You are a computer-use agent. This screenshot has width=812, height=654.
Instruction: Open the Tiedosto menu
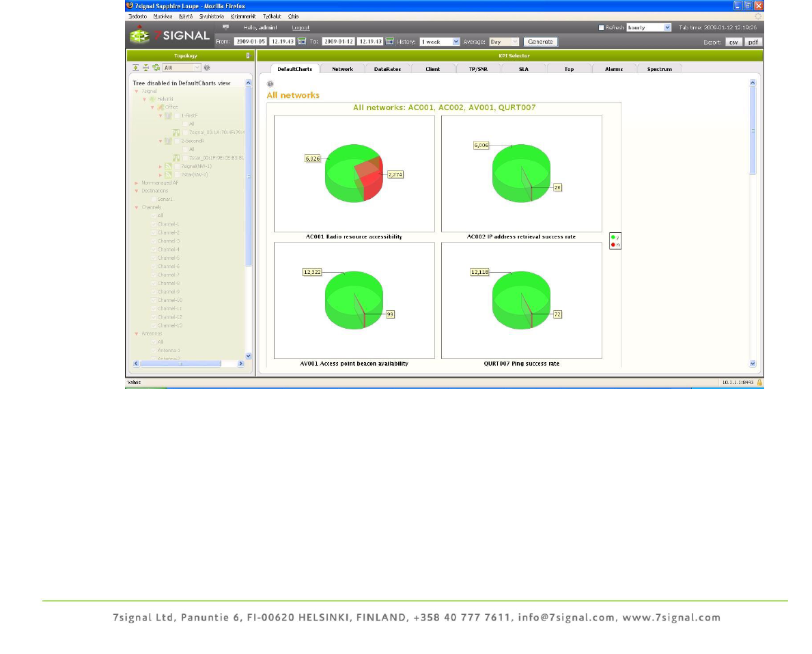coord(138,16)
